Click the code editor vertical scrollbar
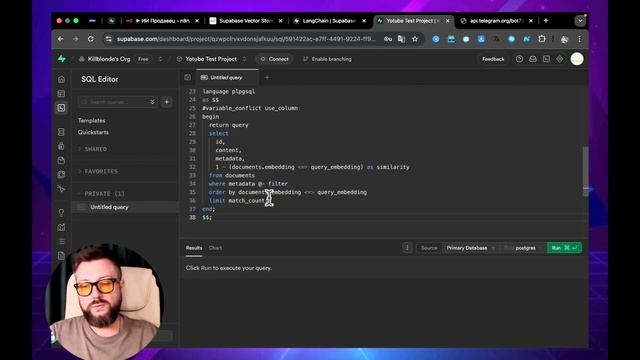Image resolution: width=640 pixels, height=360 pixels. click(586, 171)
